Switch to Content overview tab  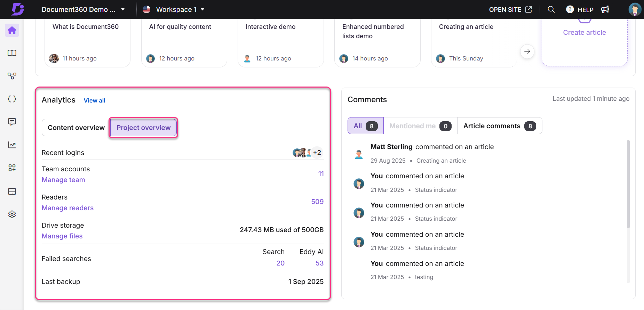[x=76, y=128]
